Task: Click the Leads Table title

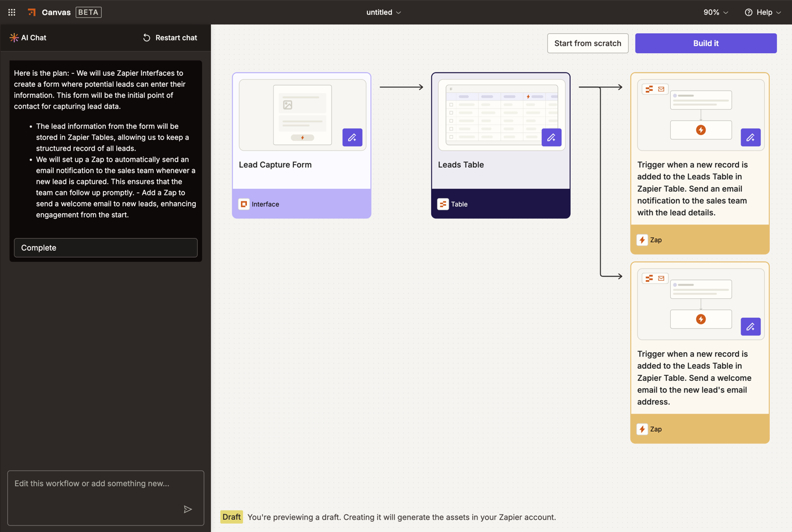Action: 460,164
